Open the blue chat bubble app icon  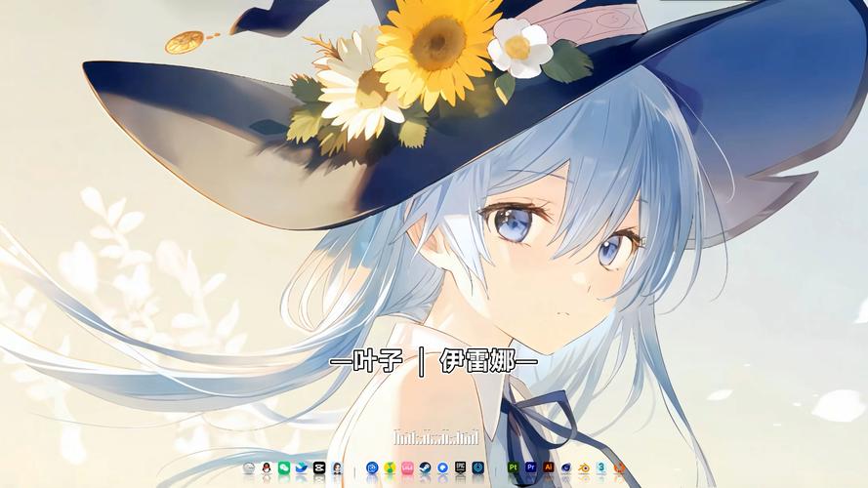443,468
